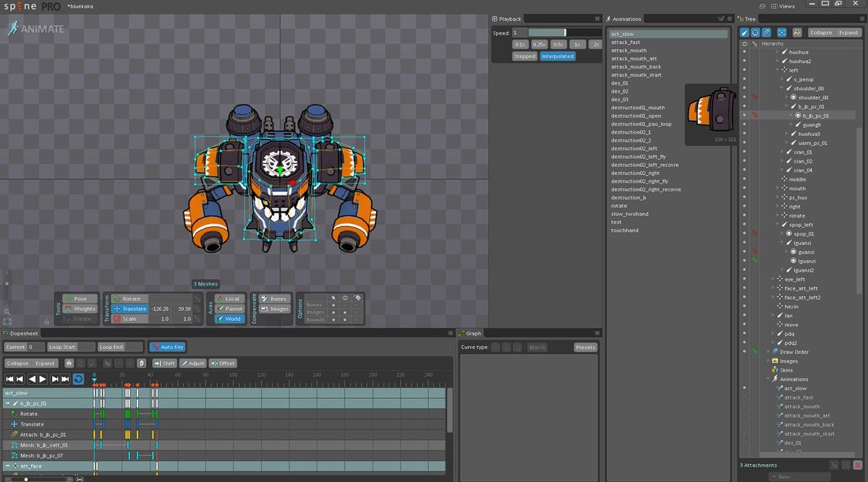Activate the Scale transform tool
868x482 pixels.
(x=129, y=319)
